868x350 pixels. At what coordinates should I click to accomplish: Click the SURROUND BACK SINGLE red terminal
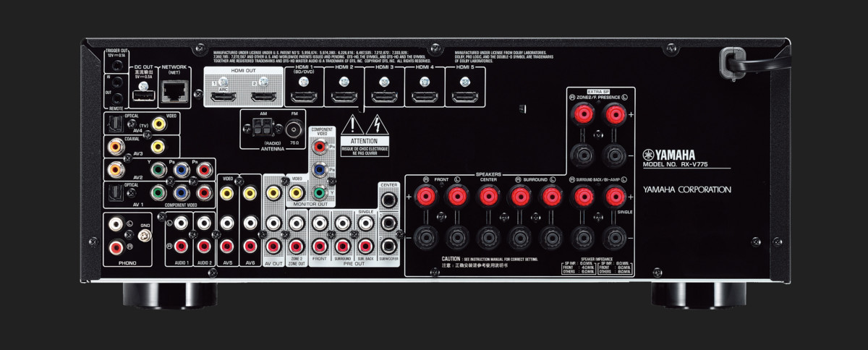(615, 195)
